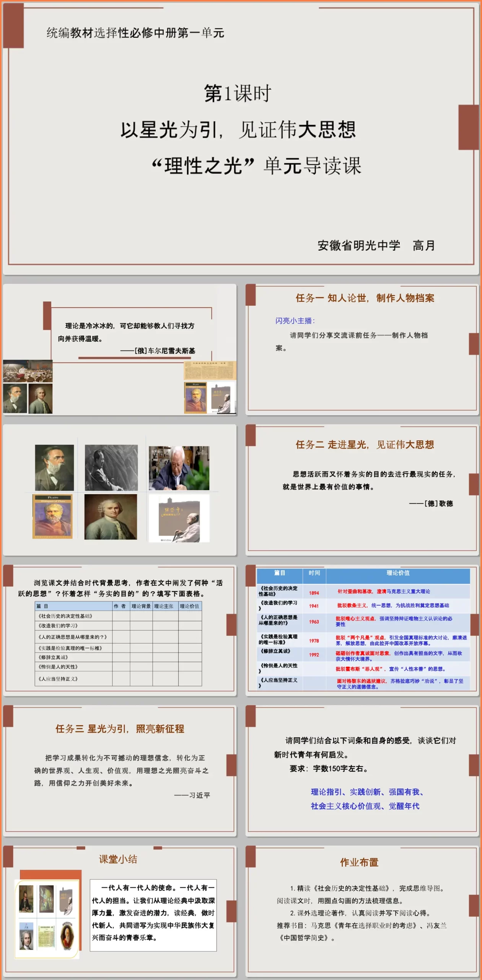Click the row 《修辞立其诚》 in the blank table
This screenshot has width=482, height=980.
pyautogui.click(x=118, y=657)
